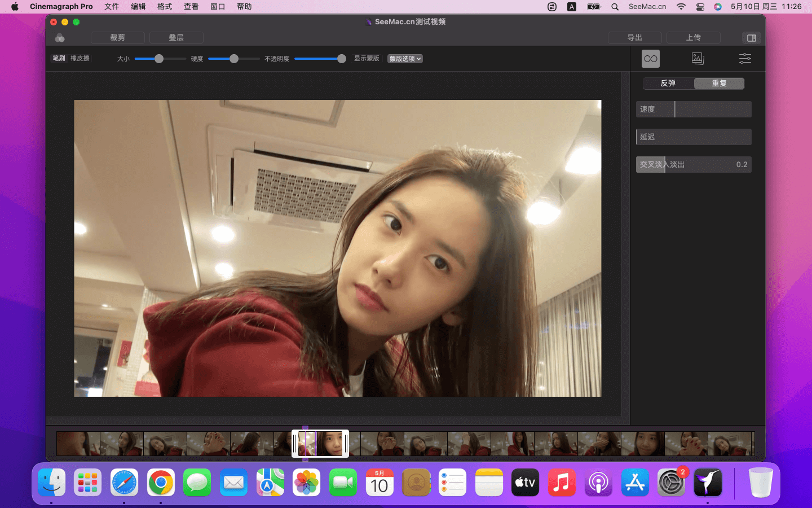Click the first filmstrip frame thumbnail
The image size is (812, 508).
click(x=78, y=444)
